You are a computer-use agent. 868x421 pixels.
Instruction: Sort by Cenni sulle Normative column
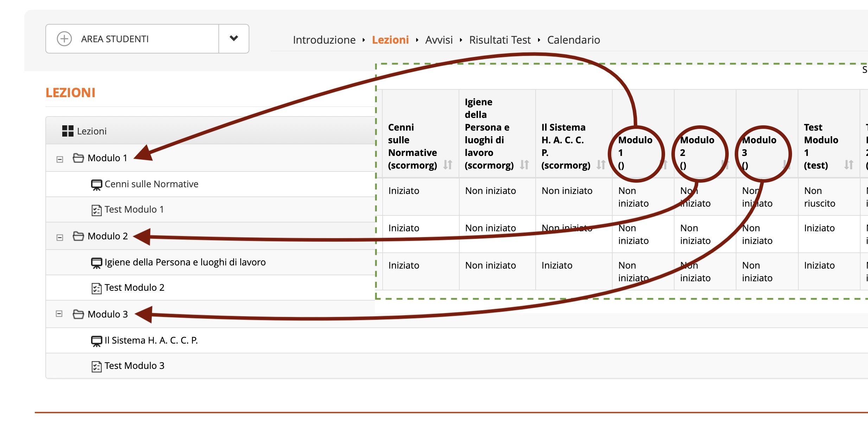[447, 165]
